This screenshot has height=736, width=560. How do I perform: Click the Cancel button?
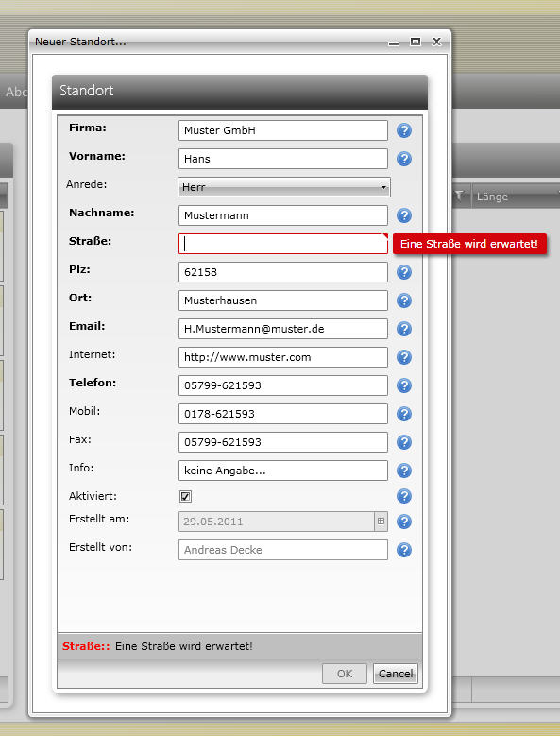[396, 674]
